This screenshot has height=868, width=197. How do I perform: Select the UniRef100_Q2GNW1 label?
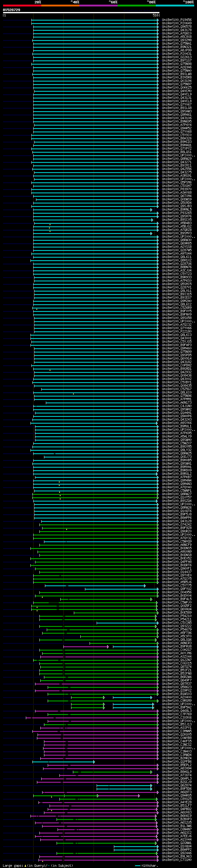point(176,843)
